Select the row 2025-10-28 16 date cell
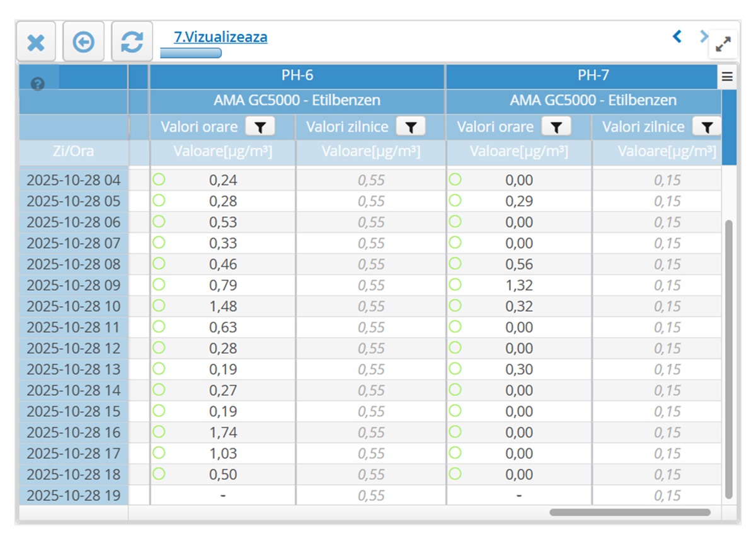Screen dimensions: 756x537 point(74,432)
